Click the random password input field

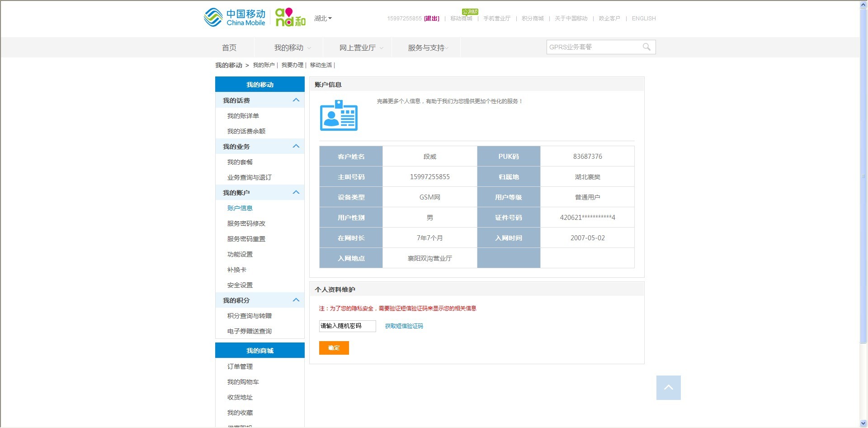pos(347,326)
